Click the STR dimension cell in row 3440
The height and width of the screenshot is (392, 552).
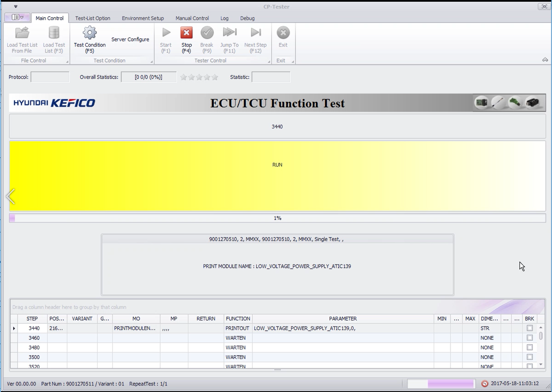tap(489, 328)
